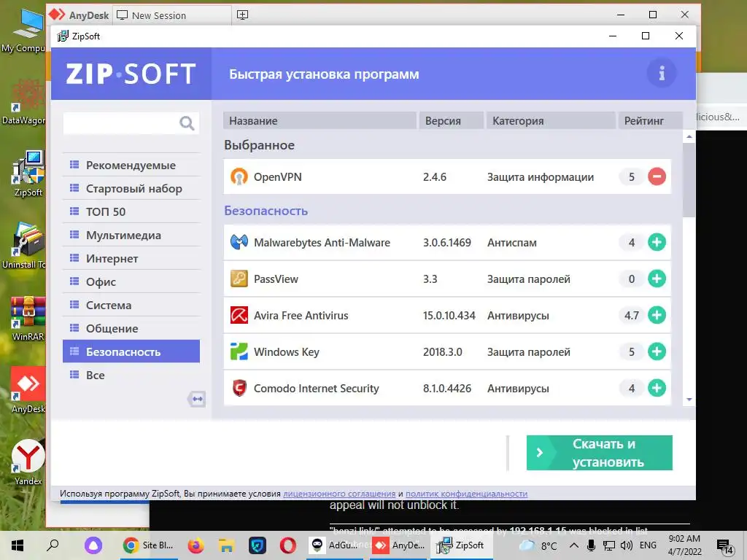Open the Стартовый набор category
747x560 pixels.
click(x=131, y=189)
